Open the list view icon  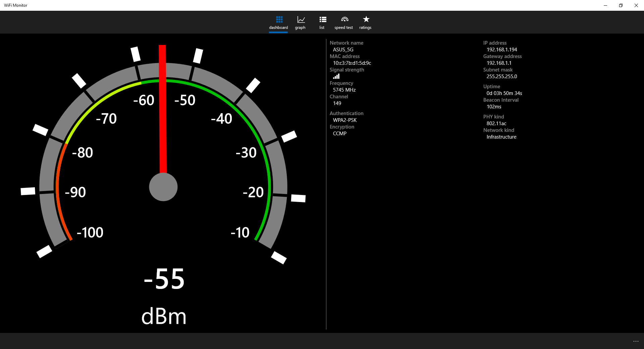[322, 19]
